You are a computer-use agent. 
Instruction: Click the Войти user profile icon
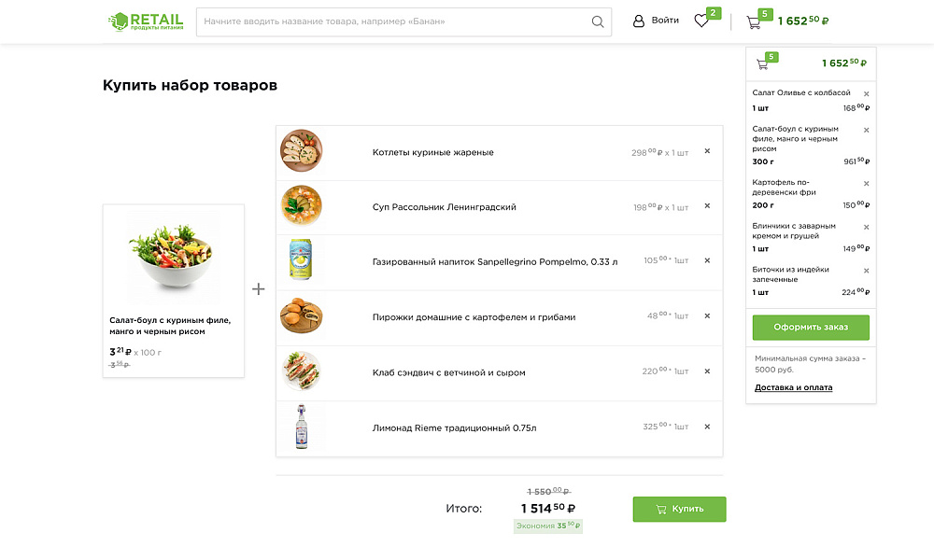click(x=638, y=21)
